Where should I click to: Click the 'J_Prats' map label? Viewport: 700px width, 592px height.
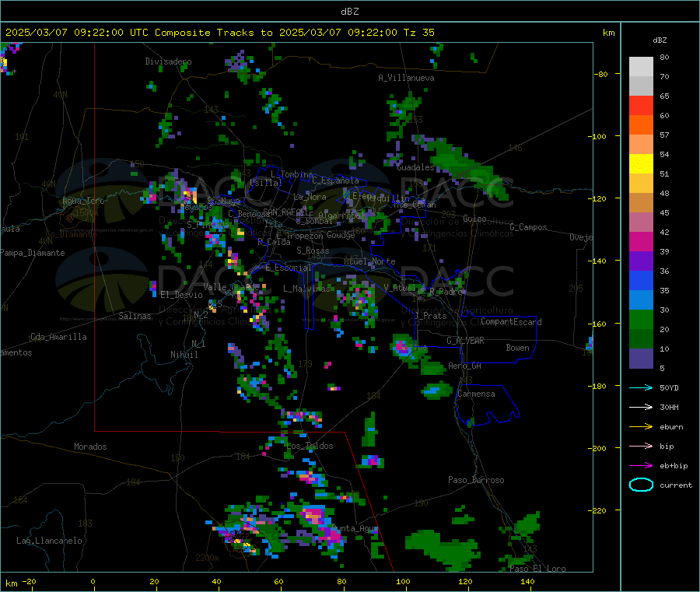coord(431,315)
